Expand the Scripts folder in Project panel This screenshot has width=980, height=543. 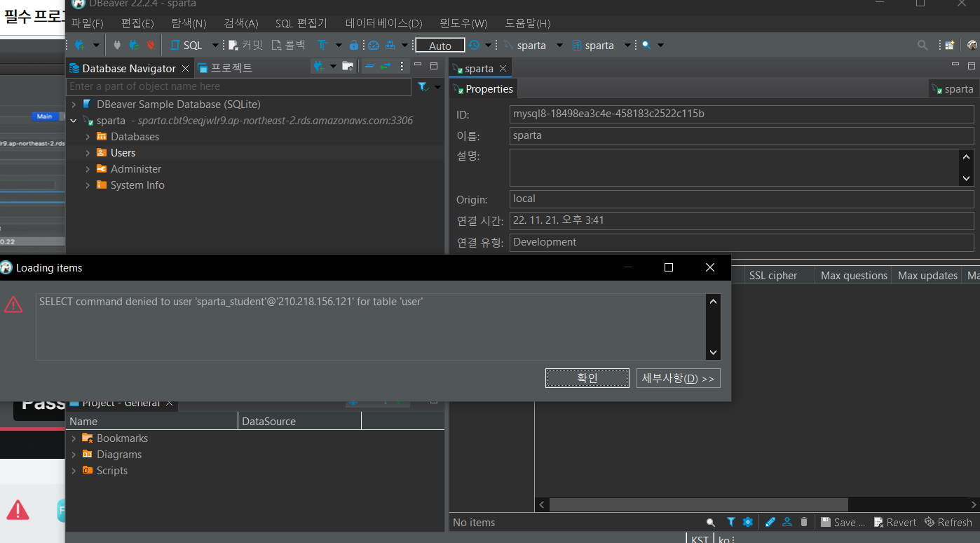pyautogui.click(x=74, y=471)
